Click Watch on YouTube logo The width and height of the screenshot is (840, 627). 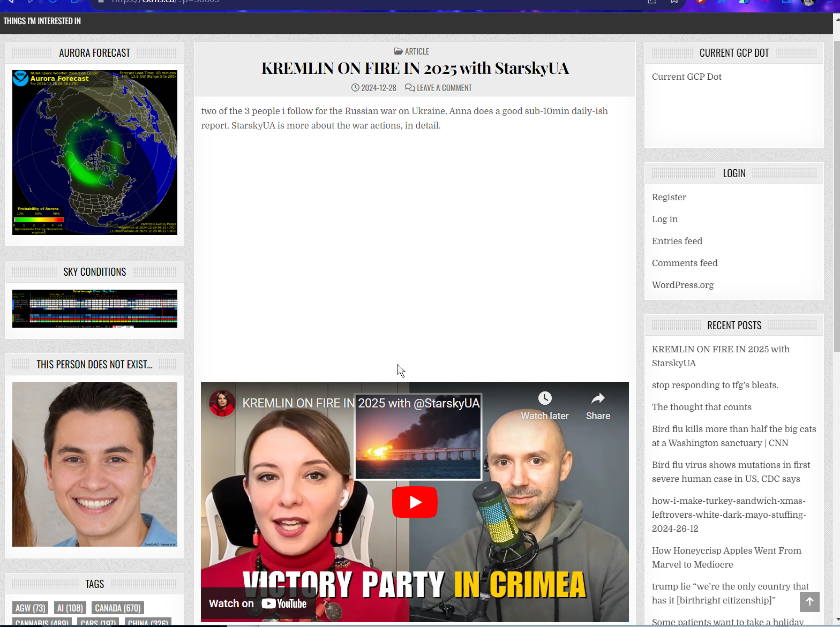click(284, 603)
